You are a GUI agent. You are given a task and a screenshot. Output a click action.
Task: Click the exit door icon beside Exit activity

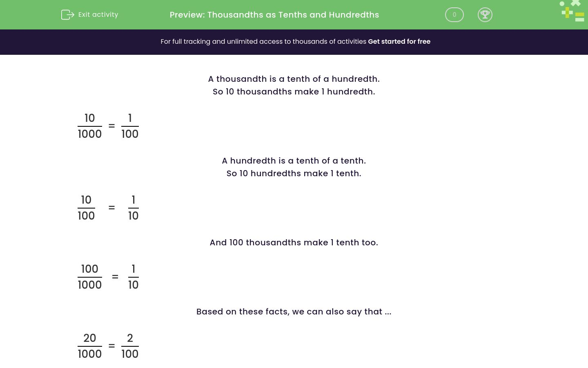[68, 15]
